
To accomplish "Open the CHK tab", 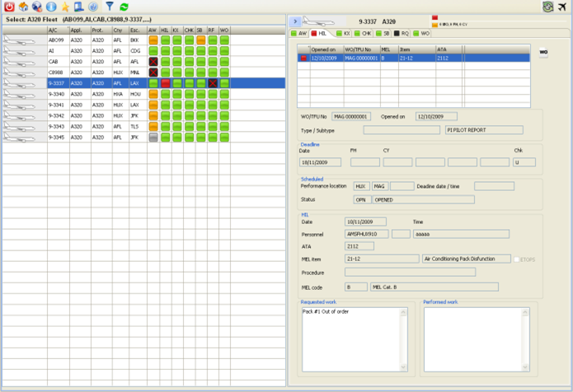I will click(363, 34).
